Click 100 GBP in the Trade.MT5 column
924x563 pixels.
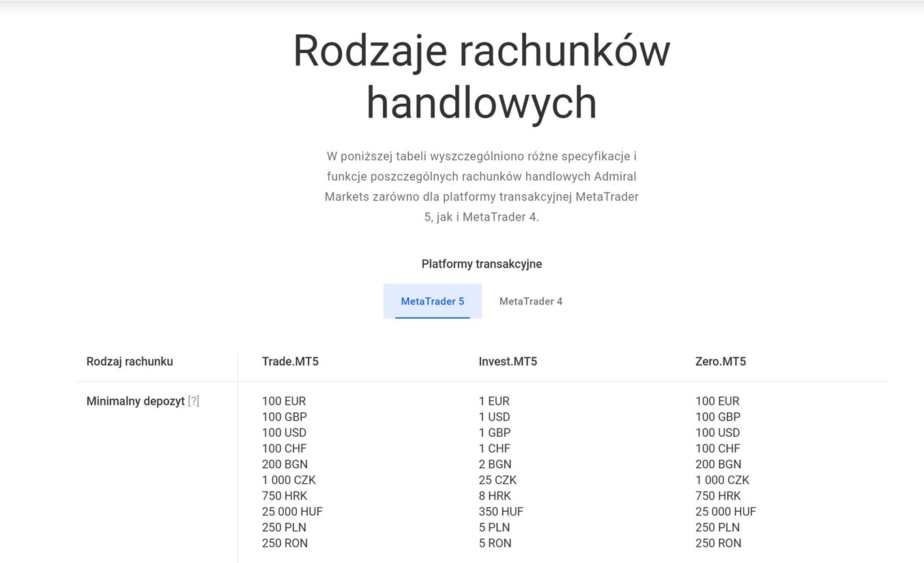pyautogui.click(x=285, y=417)
